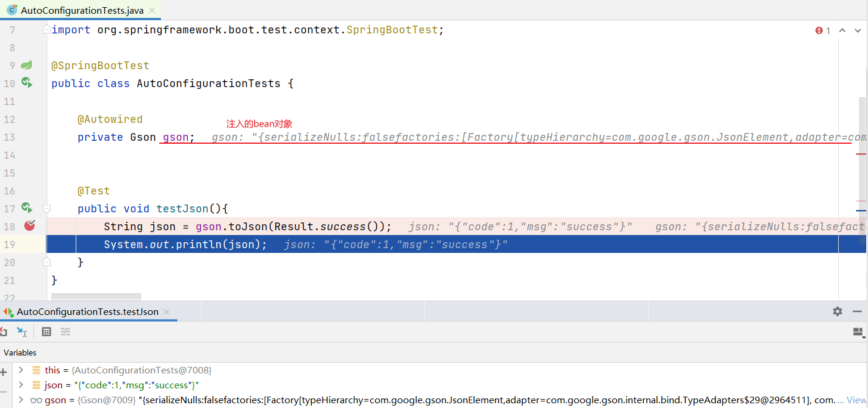Click Run to Cursor debug icon

point(21,332)
